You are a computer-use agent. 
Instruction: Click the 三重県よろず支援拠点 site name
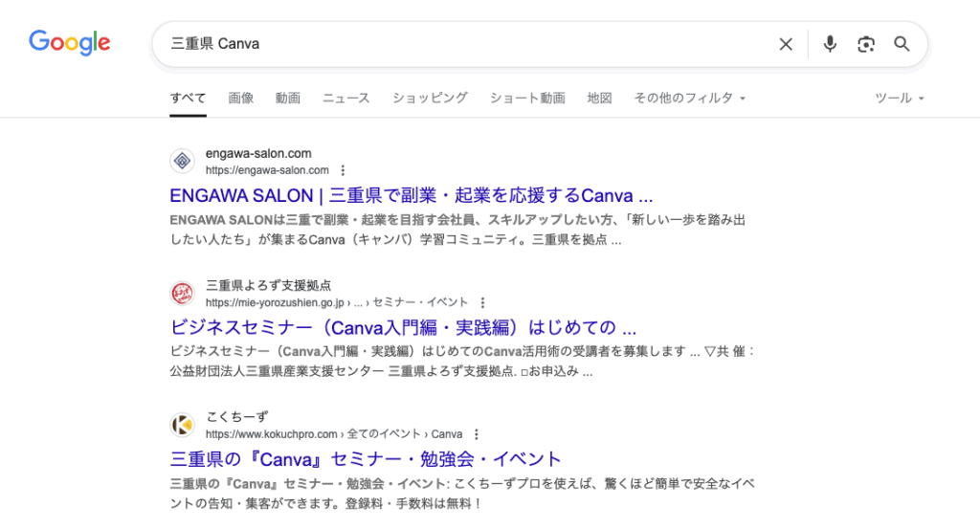pos(268,285)
